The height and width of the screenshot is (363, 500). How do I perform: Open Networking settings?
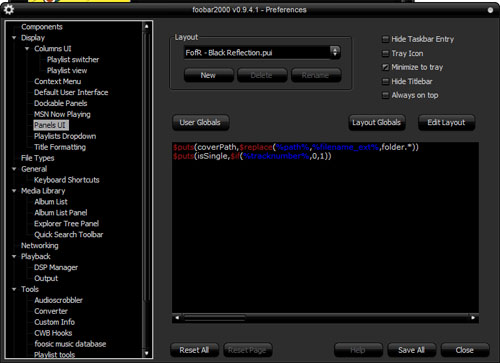coord(40,246)
